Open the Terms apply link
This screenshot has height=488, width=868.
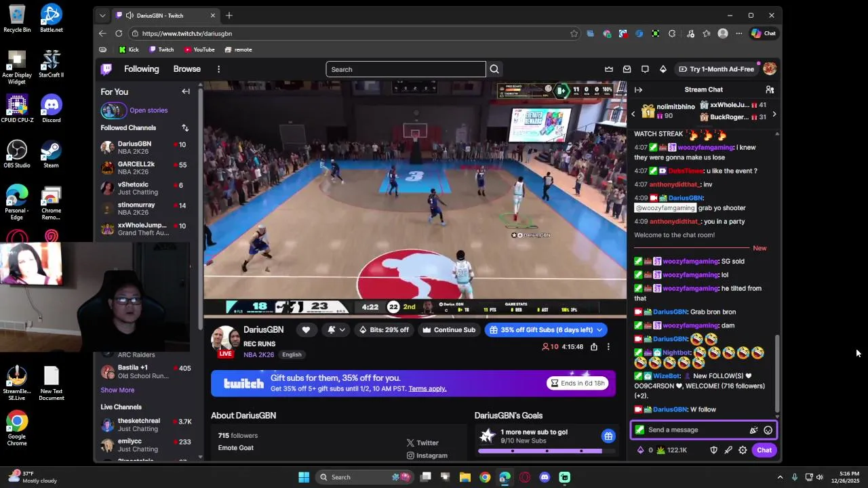click(x=427, y=389)
